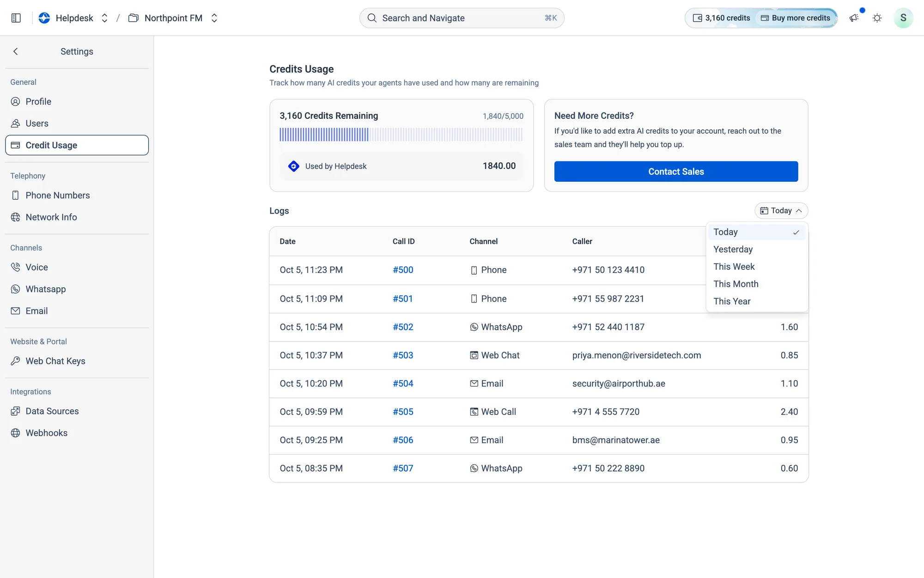Expand the Helpdesk workspace switcher
Viewport: 924px width, 578px height.
pos(104,18)
